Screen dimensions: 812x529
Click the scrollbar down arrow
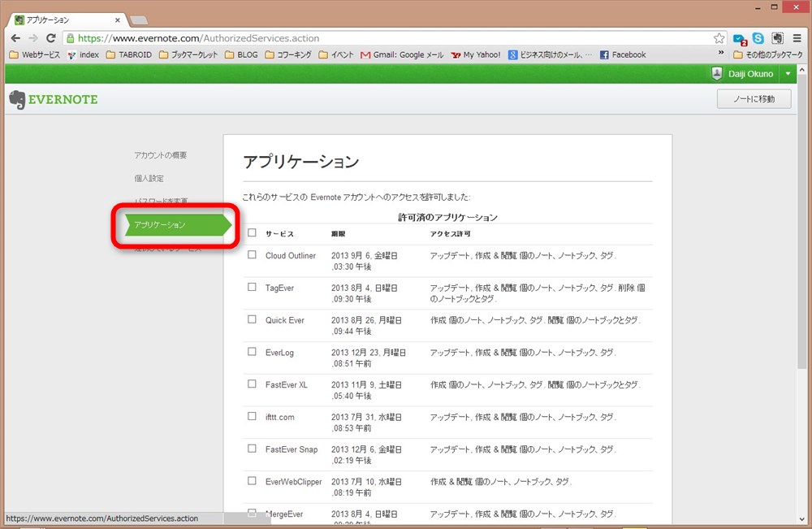click(x=802, y=518)
